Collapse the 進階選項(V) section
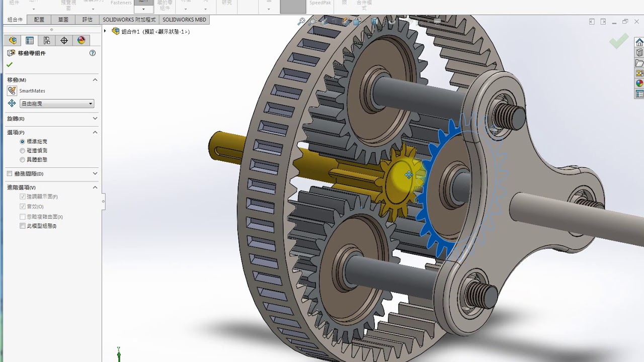The height and width of the screenshot is (362, 644). click(95, 187)
